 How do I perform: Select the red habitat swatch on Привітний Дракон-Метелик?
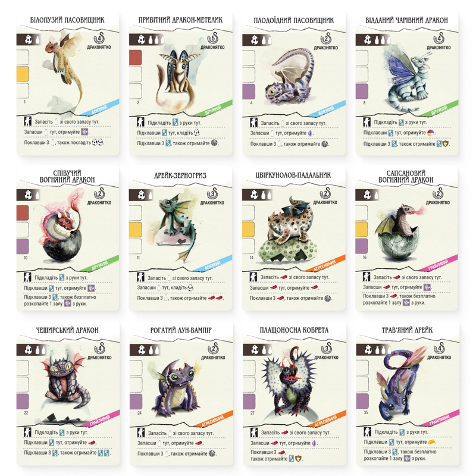click(x=136, y=58)
